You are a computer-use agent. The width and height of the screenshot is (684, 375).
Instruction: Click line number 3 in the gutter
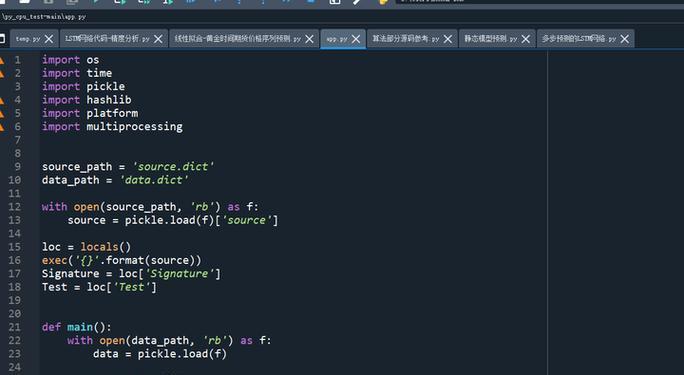click(x=17, y=86)
